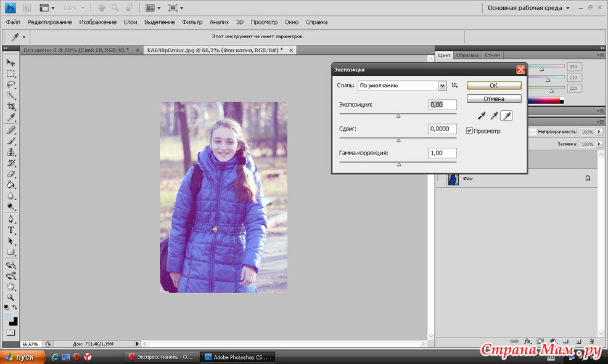Open the пуск Start button
Screen dimensions: 608x364
click(22, 357)
